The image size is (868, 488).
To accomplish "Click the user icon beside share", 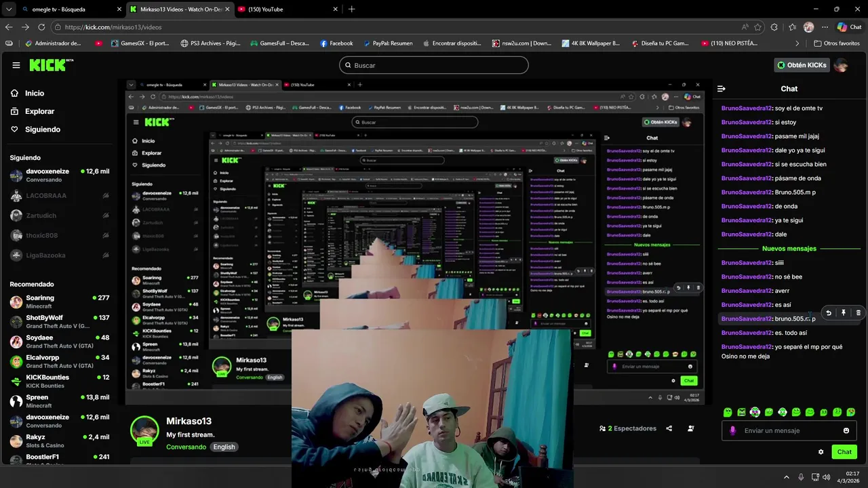I will pyautogui.click(x=691, y=428).
